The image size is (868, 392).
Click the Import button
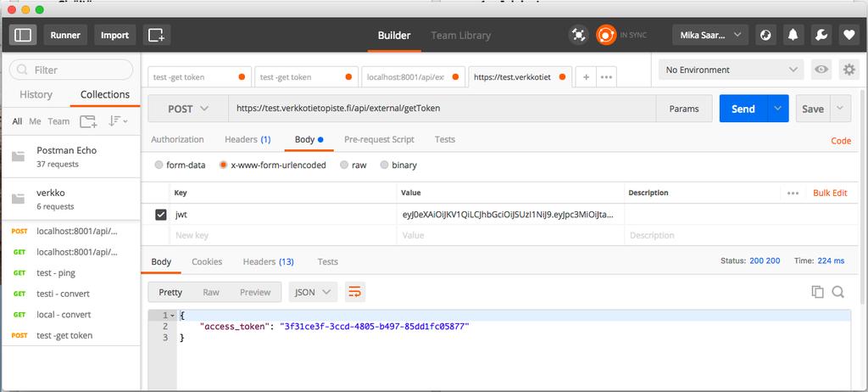(x=114, y=35)
